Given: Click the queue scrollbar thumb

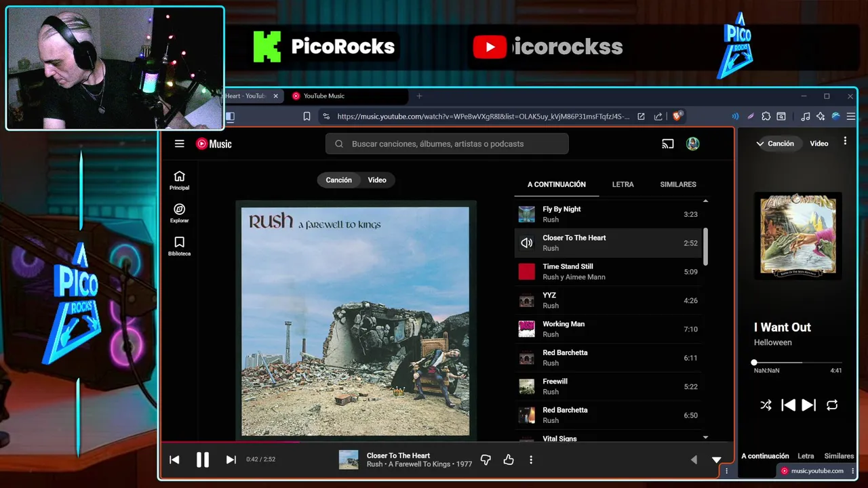Looking at the screenshot, I should [x=705, y=247].
